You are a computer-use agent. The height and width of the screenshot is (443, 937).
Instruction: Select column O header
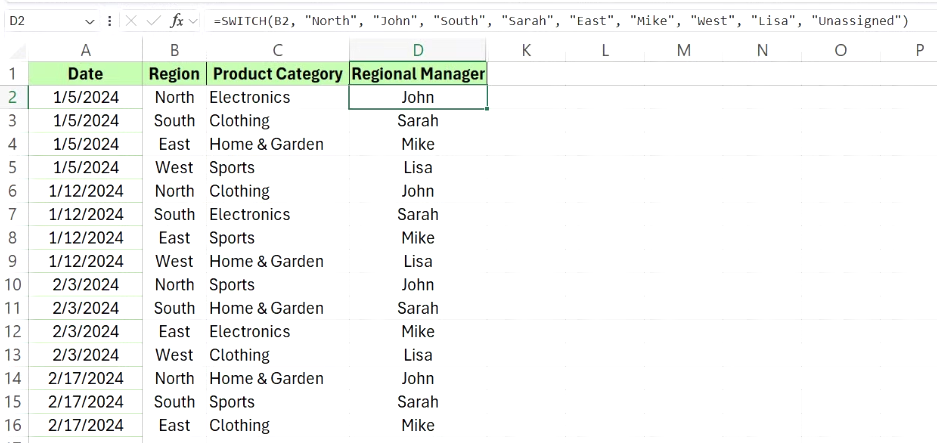(x=841, y=50)
